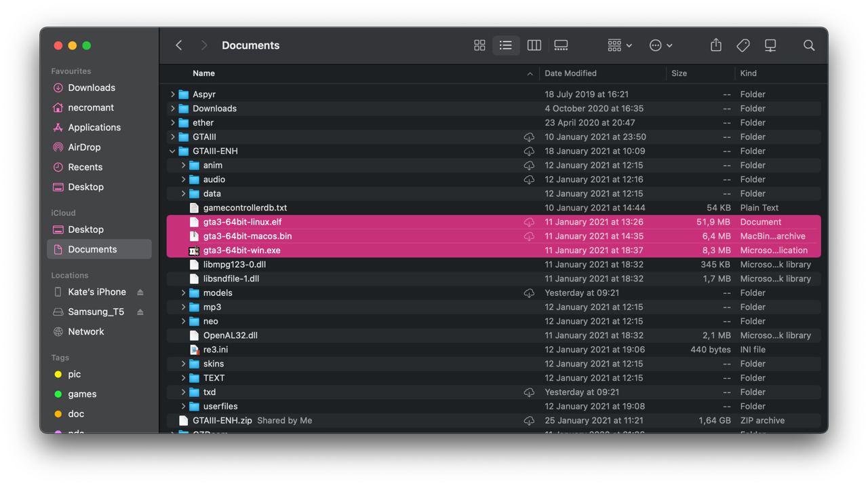This screenshot has width=868, height=486.
Task: Expand the userfiles folder
Action: point(183,407)
